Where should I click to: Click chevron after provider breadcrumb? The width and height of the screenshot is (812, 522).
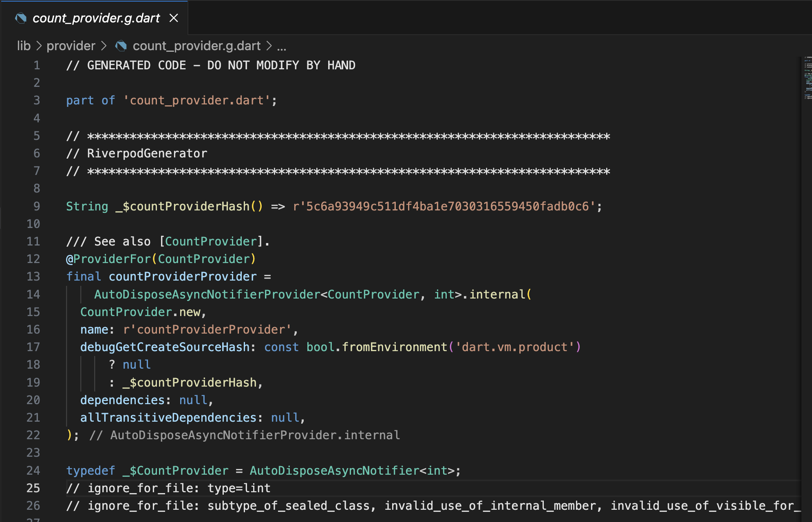click(x=104, y=46)
